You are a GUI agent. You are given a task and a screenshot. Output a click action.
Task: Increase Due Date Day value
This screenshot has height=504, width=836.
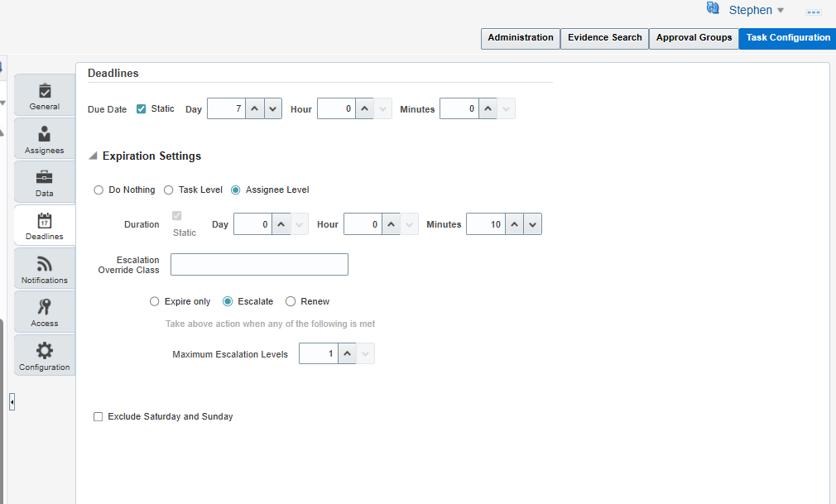255,108
